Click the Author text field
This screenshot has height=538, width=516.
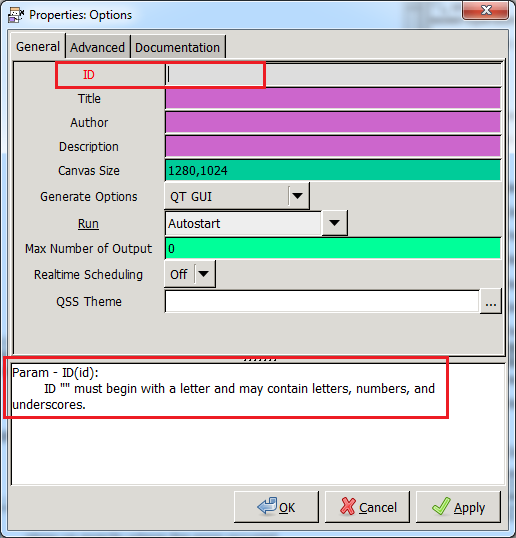click(x=333, y=122)
